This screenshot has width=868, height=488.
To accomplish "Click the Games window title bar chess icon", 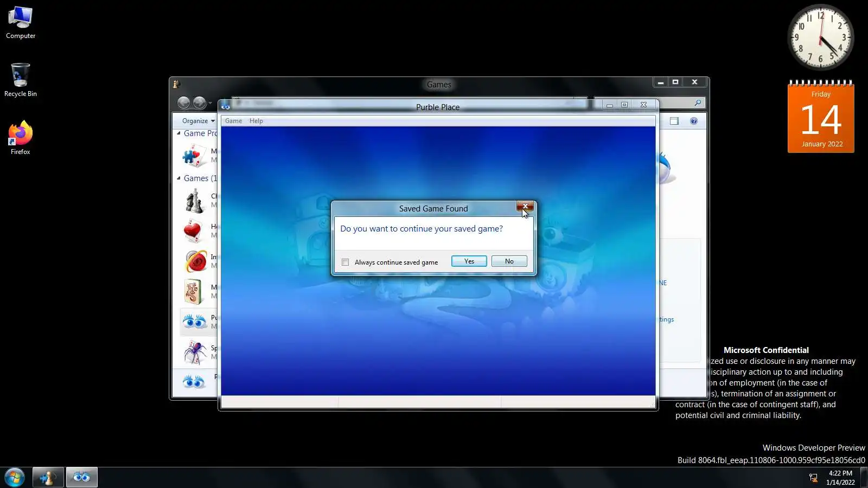I will click(176, 84).
